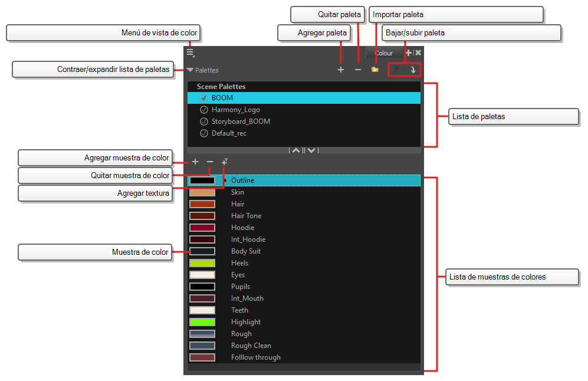Screen dimensions: 588x381
Task: Toggle the BOOM palette checkmark
Action: [x=203, y=98]
